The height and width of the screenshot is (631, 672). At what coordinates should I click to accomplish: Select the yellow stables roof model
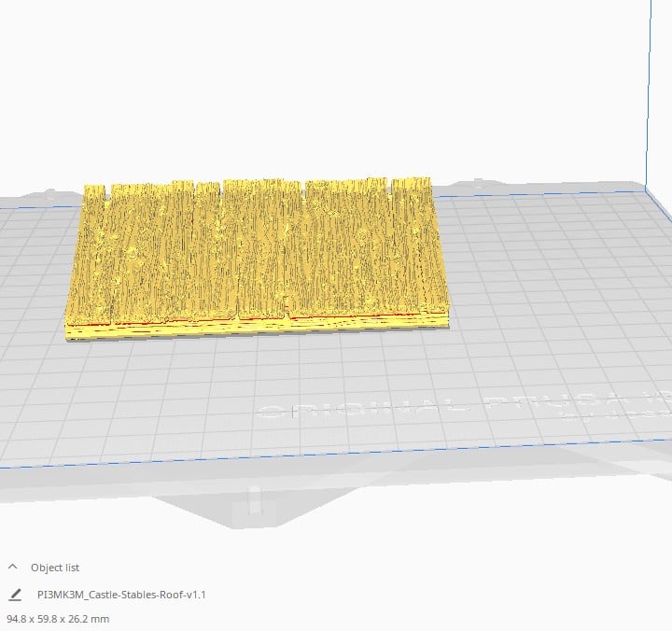(x=258, y=258)
